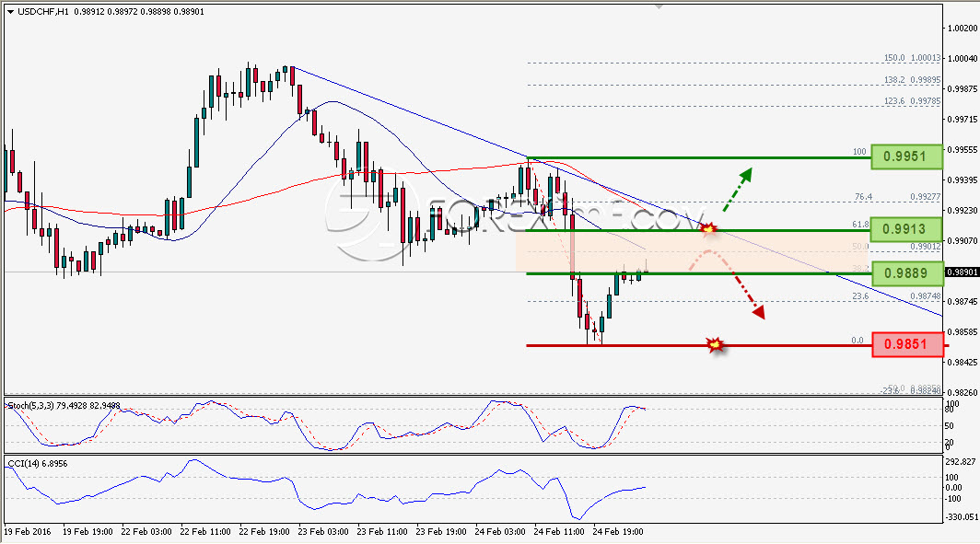Click the gray chart shift triangle marker at top
This screenshot has height=544, width=980.
pos(659,6)
